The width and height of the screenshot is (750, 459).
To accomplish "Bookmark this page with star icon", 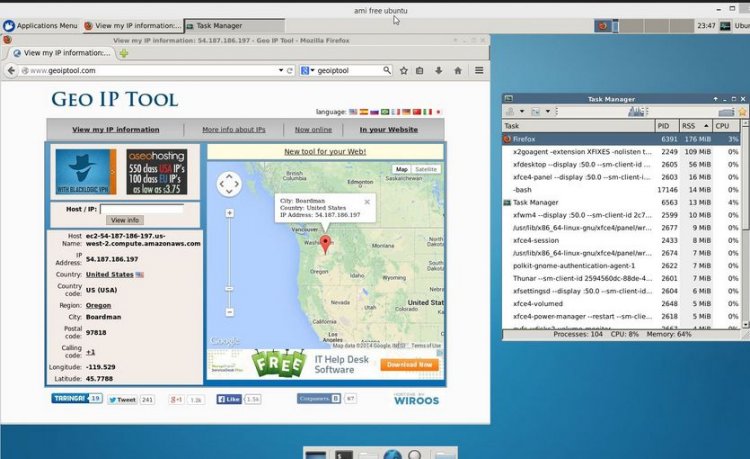I will [x=404, y=71].
